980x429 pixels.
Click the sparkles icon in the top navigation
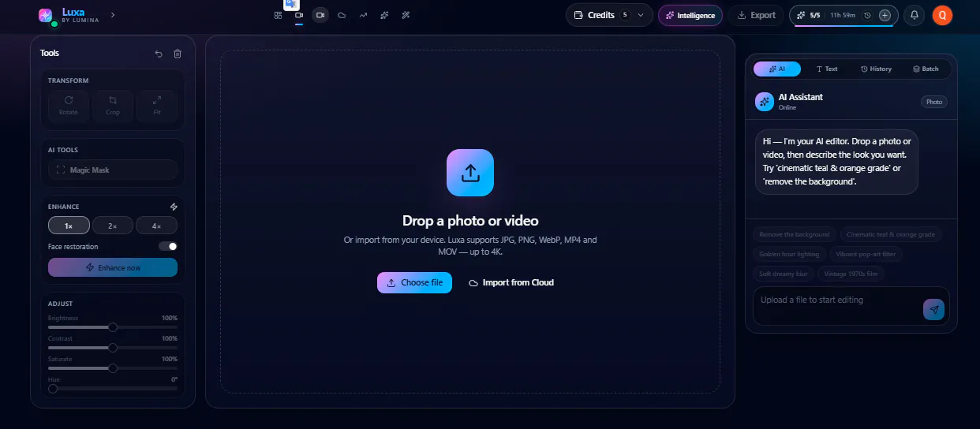(384, 15)
